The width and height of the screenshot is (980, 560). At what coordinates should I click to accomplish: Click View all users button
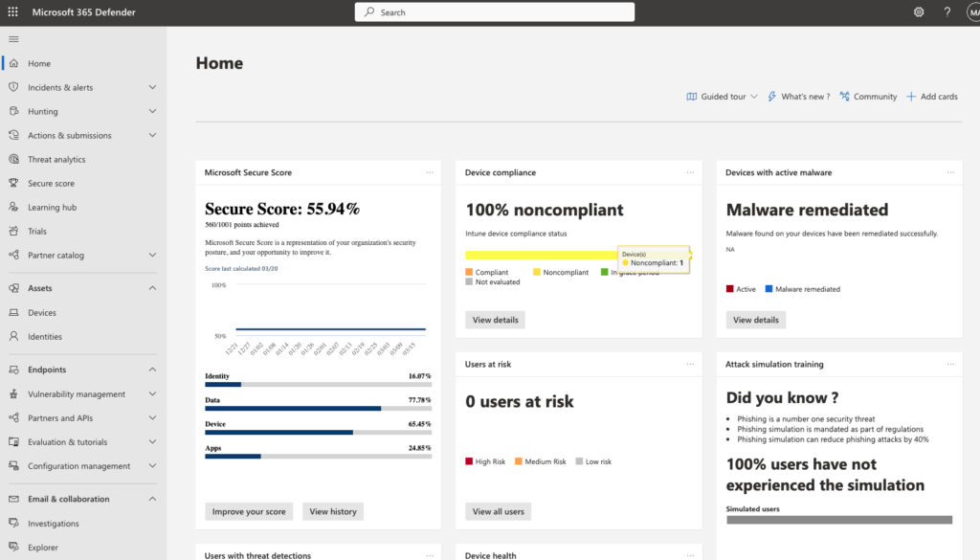[498, 511]
